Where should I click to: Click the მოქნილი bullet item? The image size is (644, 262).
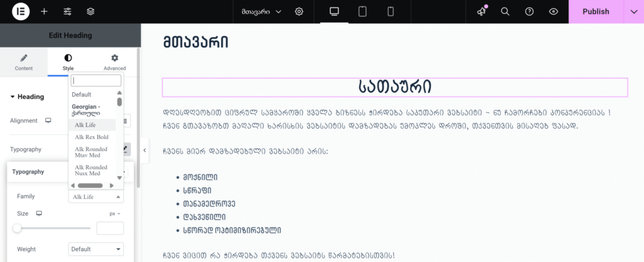[x=201, y=178]
